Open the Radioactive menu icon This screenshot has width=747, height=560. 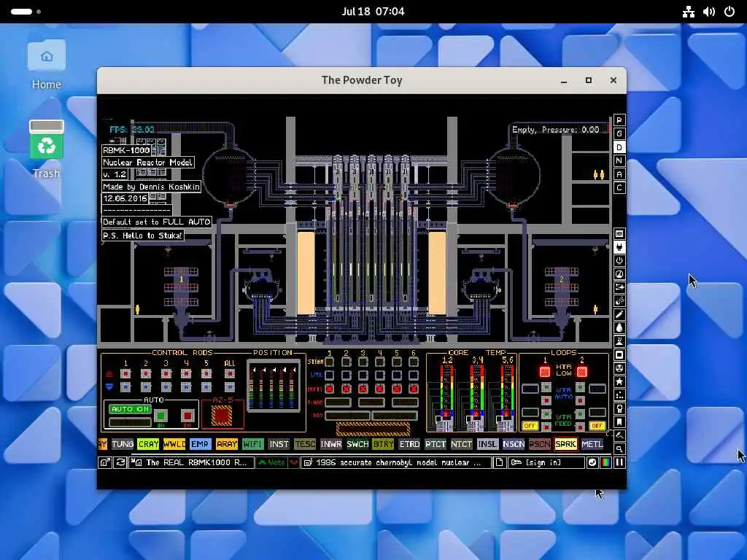pyautogui.click(x=619, y=368)
